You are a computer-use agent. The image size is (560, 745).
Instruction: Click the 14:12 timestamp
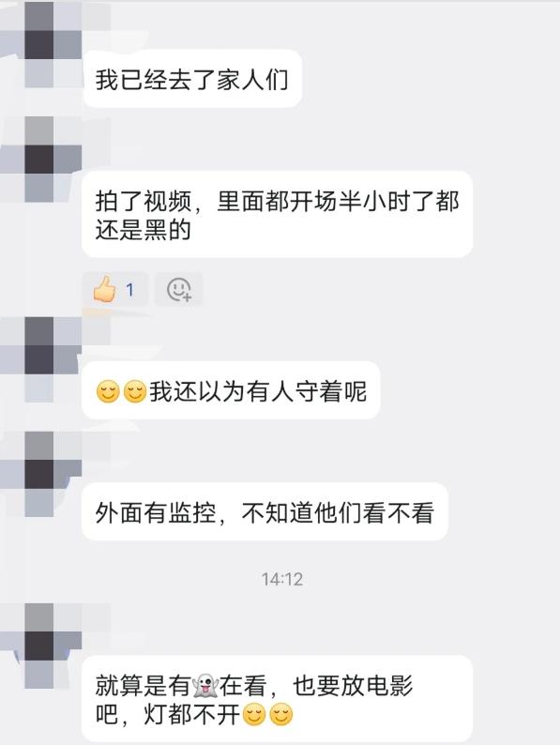[282, 579]
